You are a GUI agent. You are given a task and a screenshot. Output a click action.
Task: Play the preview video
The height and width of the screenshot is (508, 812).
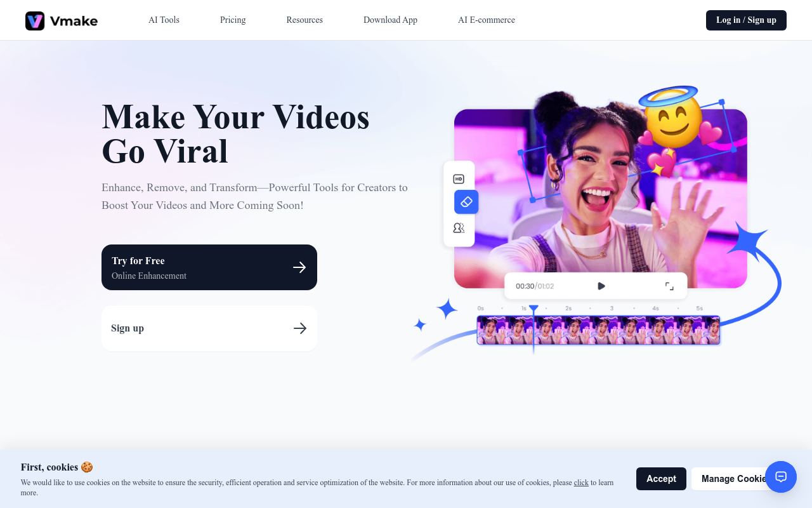coord(601,286)
